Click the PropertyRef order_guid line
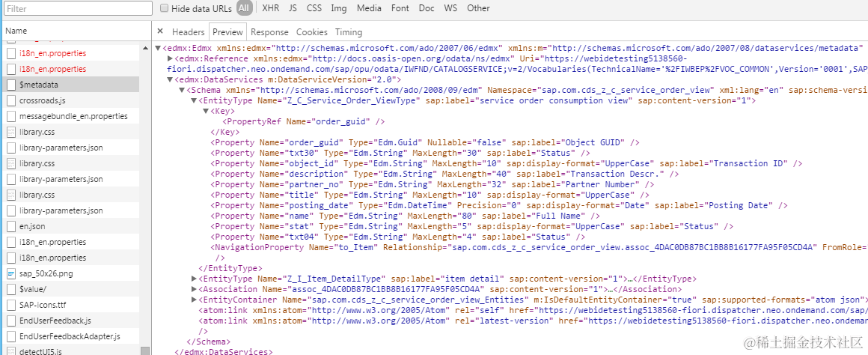The width and height of the screenshot is (868, 355). pos(304,121)
